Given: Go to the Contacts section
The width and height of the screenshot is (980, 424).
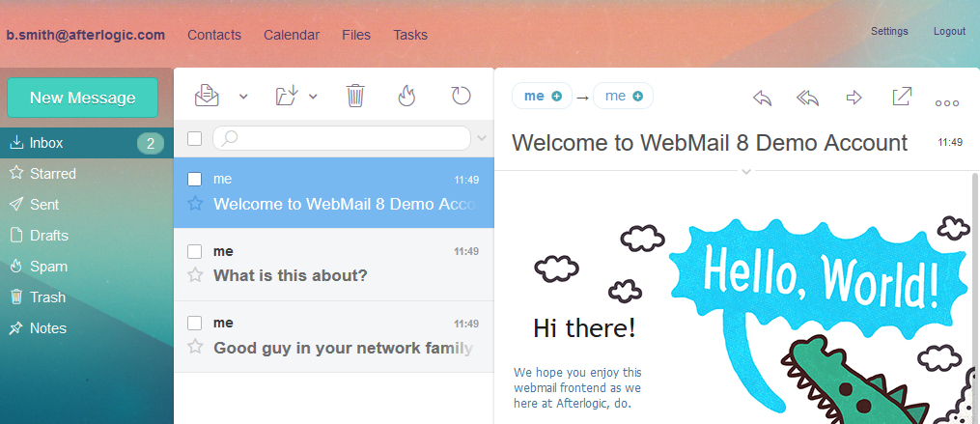Looking at the screenshot, I should pyautogui.click(x=214, y=35).
